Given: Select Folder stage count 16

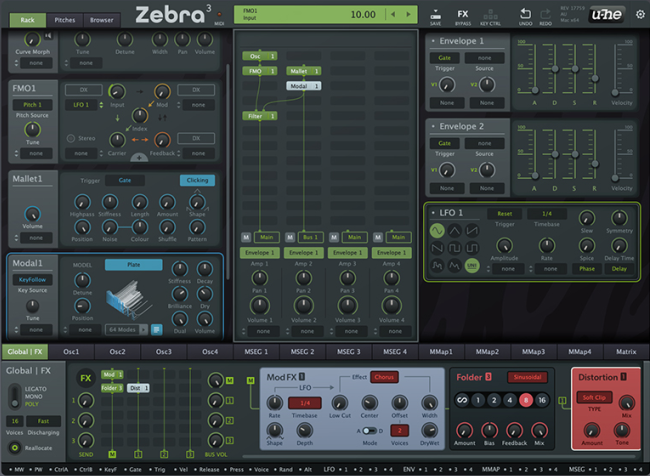Looking at the screenshot, I should [541, 400].
